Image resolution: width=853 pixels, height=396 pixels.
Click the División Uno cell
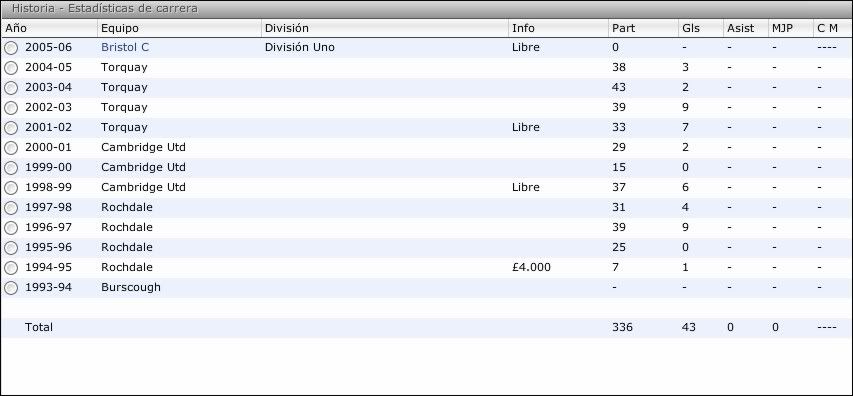300,47
